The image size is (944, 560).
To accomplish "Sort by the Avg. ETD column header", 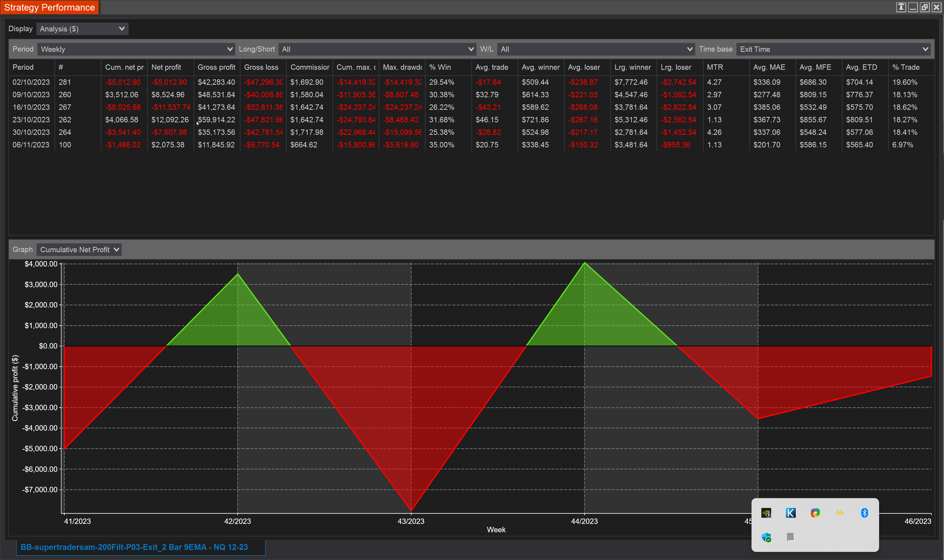I will coord(865,67).
